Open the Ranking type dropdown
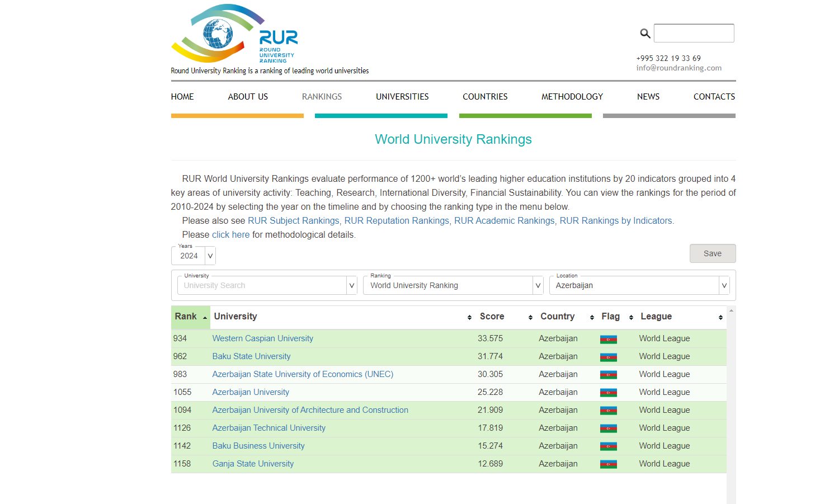 (454, 285)
